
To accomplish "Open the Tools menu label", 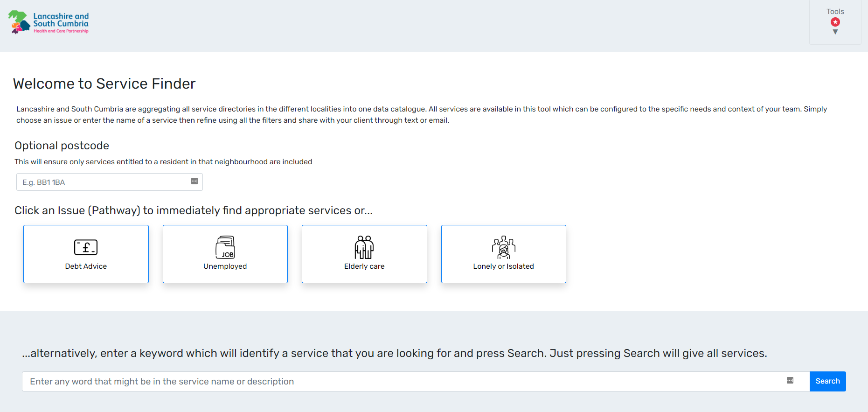I will point(835,12).
